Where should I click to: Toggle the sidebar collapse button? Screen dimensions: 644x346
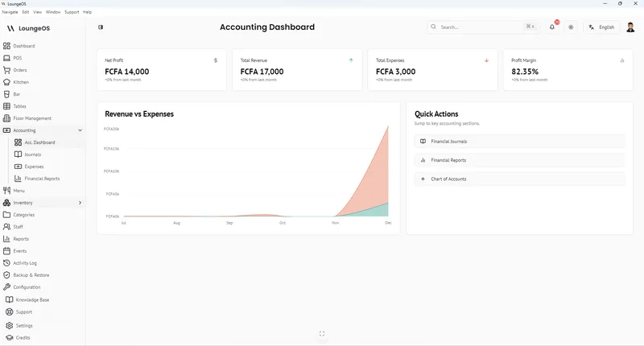point(101,27)
